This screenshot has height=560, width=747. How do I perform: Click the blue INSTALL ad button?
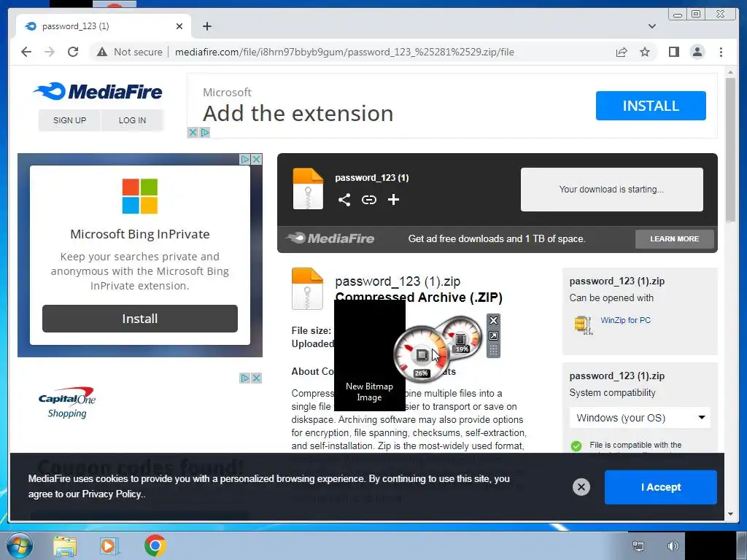[651, 106]
